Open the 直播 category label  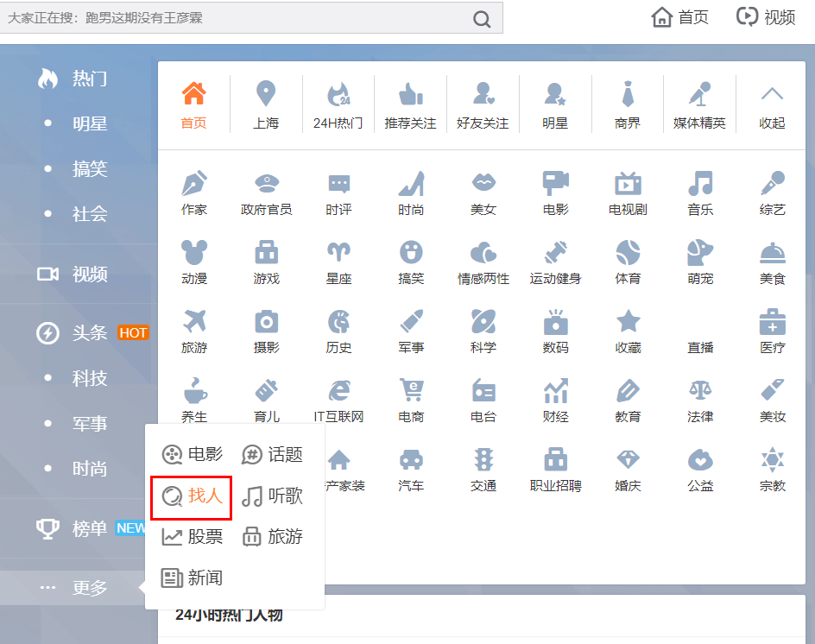pos(699,347)
